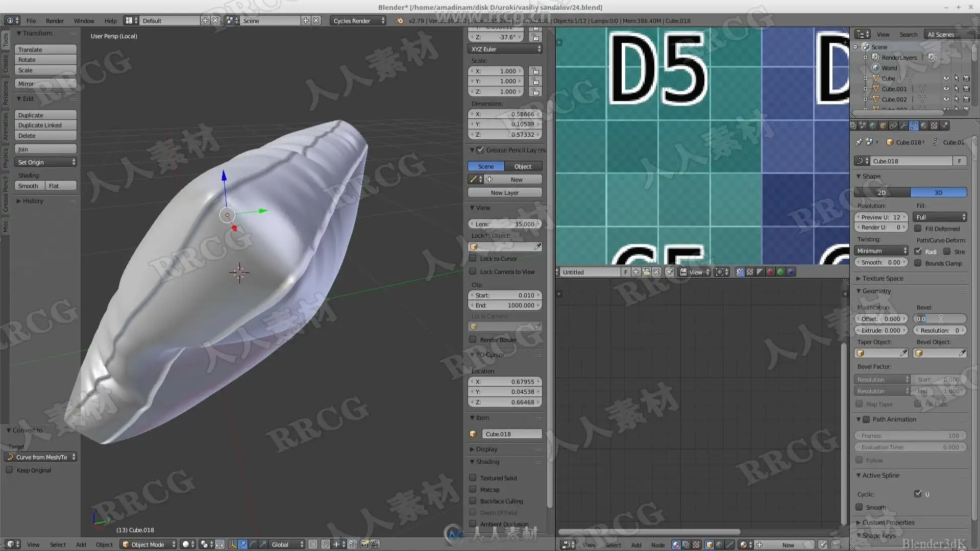This screenshot has width=980, height=551.
Task: Enable the Keep Original checkbox
Action: (x=10, y=470)
